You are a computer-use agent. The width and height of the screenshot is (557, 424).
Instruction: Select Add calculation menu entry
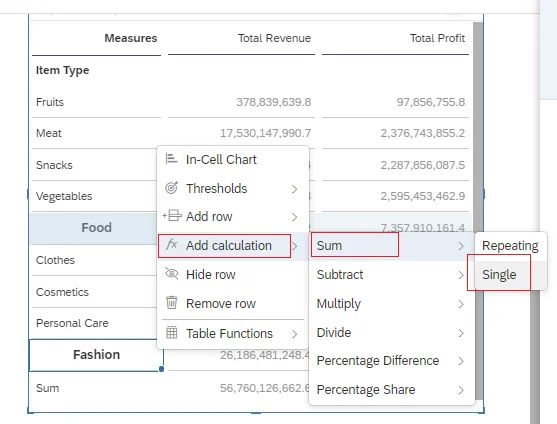[x=233, y=245]
